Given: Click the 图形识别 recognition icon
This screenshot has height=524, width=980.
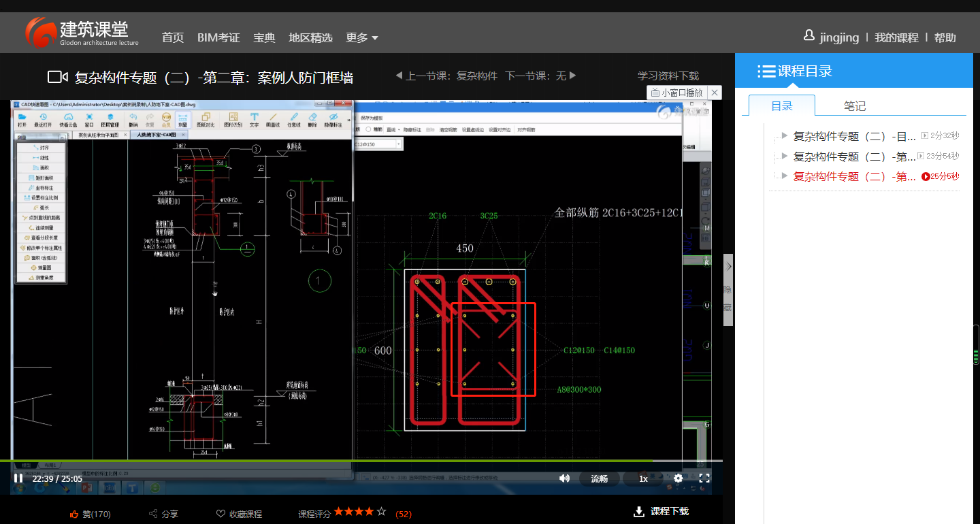Looking at the screenshot, I should tap(233, 120).
